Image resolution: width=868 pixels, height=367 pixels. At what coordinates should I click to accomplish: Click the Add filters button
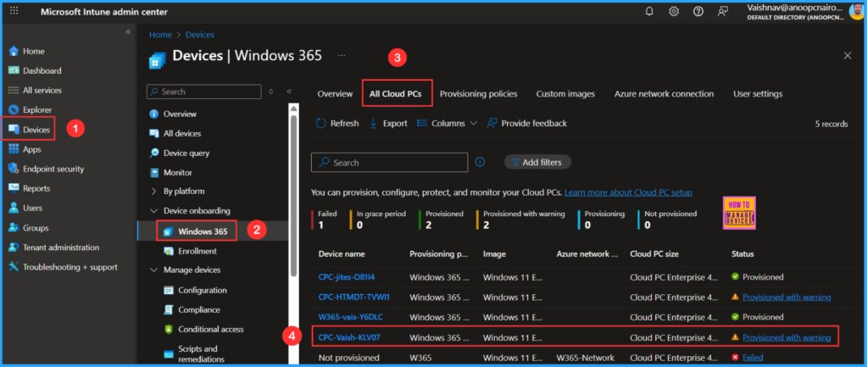point(537,162)
